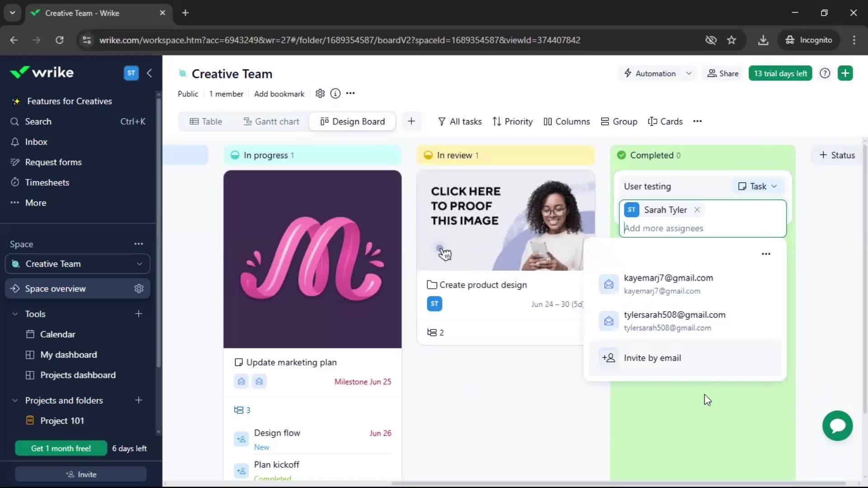Click Add bookmark

pyautogui.click(x=279, y=94)
